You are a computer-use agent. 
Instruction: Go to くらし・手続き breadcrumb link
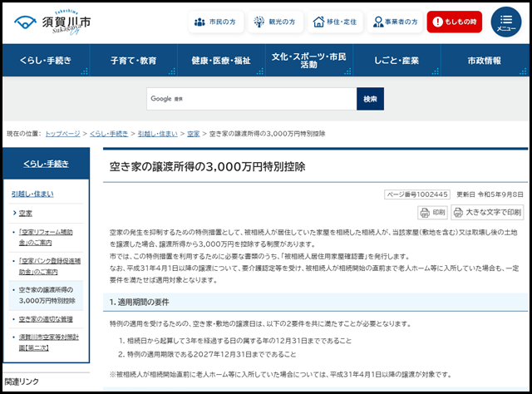click(109, 134)
